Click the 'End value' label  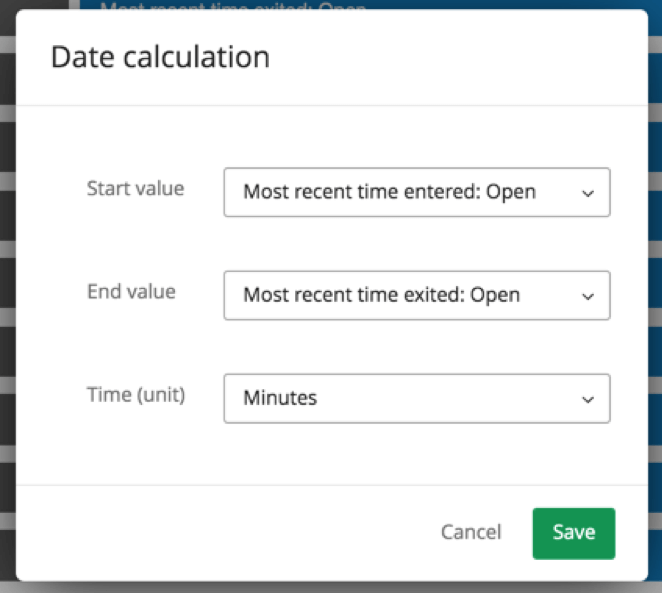131,291
